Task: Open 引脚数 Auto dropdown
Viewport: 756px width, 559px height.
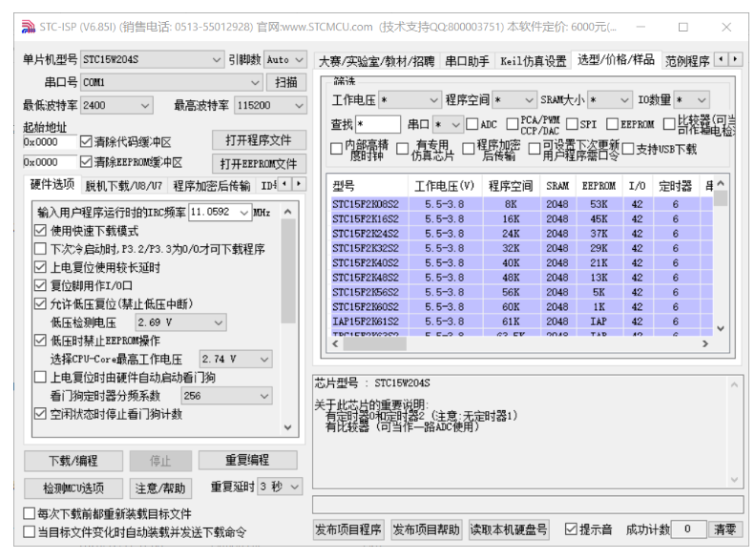Action: (x=285, y=60)
